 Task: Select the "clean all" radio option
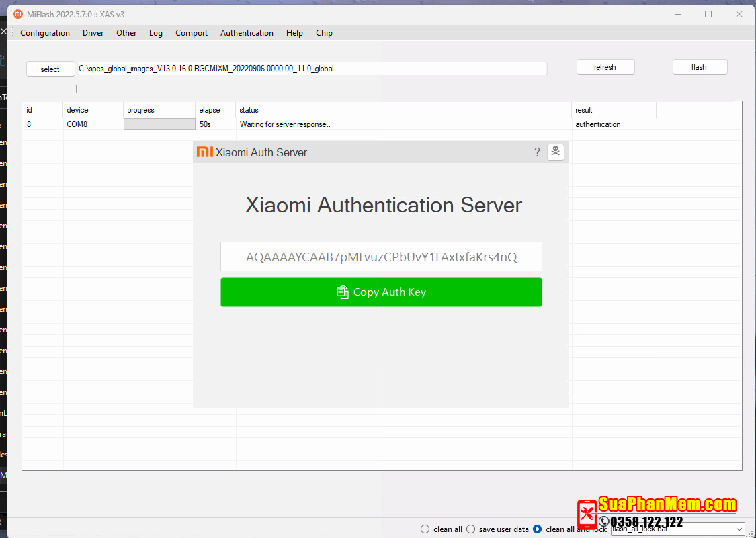(425, 529)
